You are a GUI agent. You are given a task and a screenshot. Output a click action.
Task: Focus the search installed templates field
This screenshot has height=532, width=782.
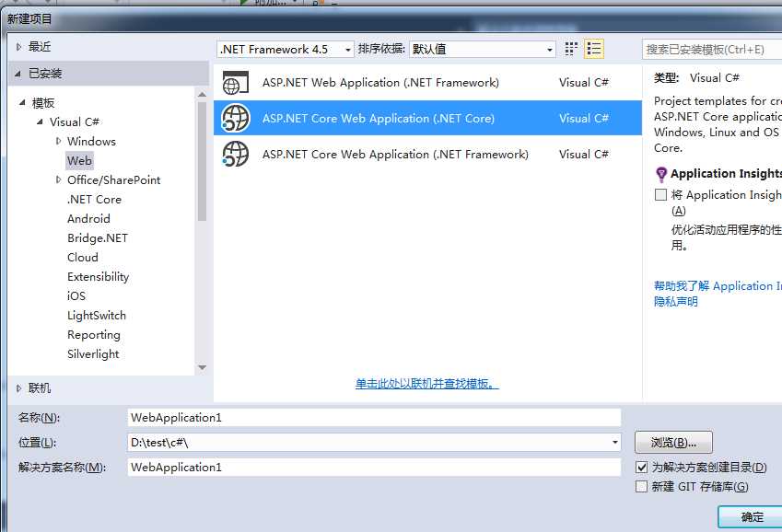click(712, 50)
